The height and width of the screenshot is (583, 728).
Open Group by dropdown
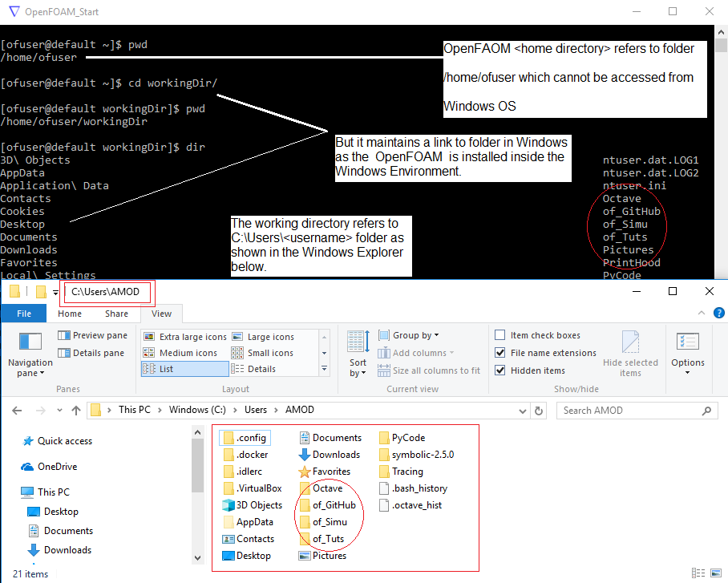[409, 335]
